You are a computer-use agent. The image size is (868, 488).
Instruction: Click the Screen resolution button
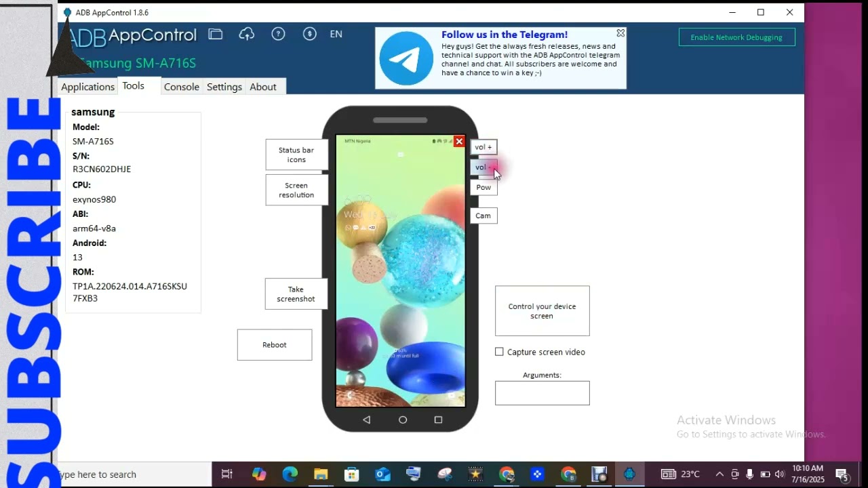tap(296, 190)
